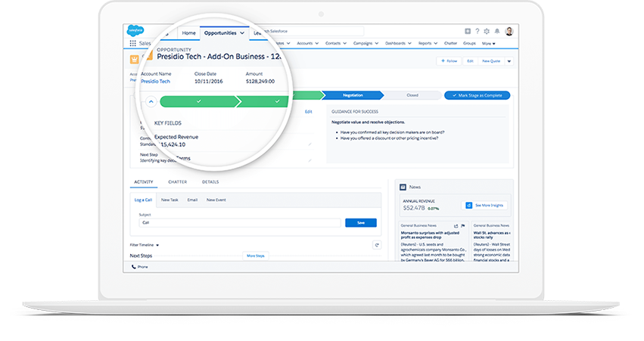Collapse the sales path with the chevron button

(x=151, y=101)
